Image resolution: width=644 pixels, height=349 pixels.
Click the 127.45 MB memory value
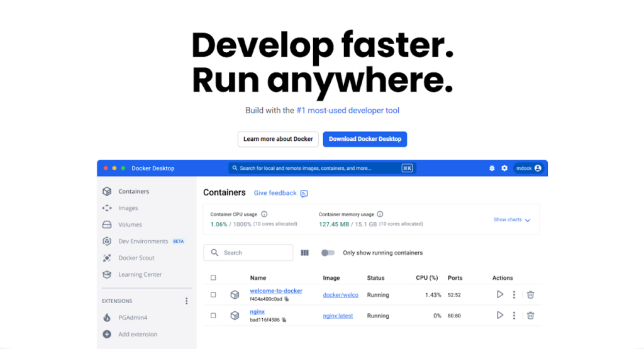[x=334, y=224]
